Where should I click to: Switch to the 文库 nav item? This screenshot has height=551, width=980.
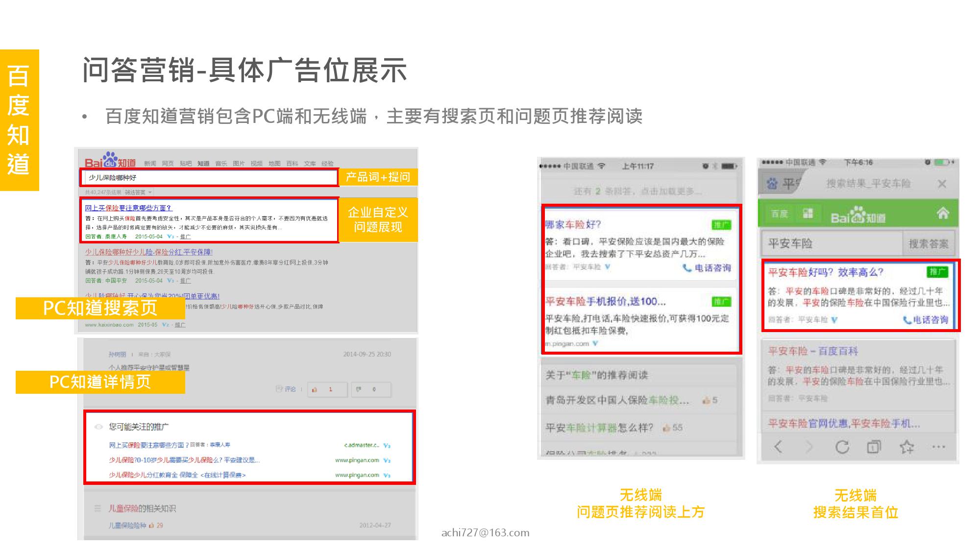click(310, 164)
